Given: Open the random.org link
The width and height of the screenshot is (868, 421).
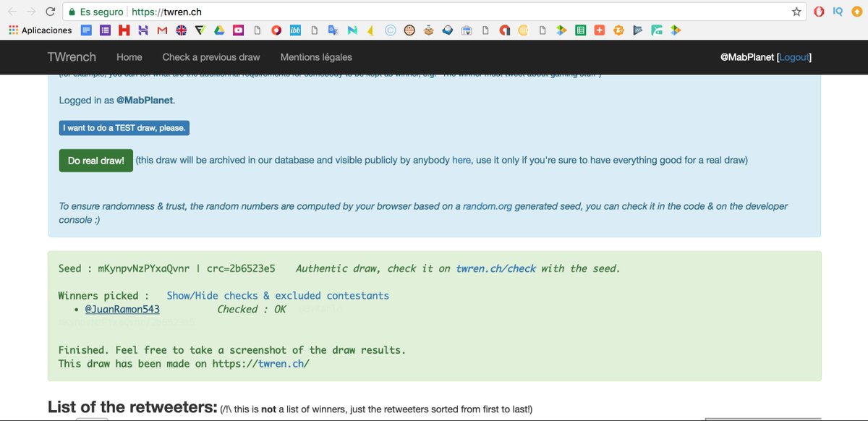Looking at the screenshot, I should [x=488, y=206].
